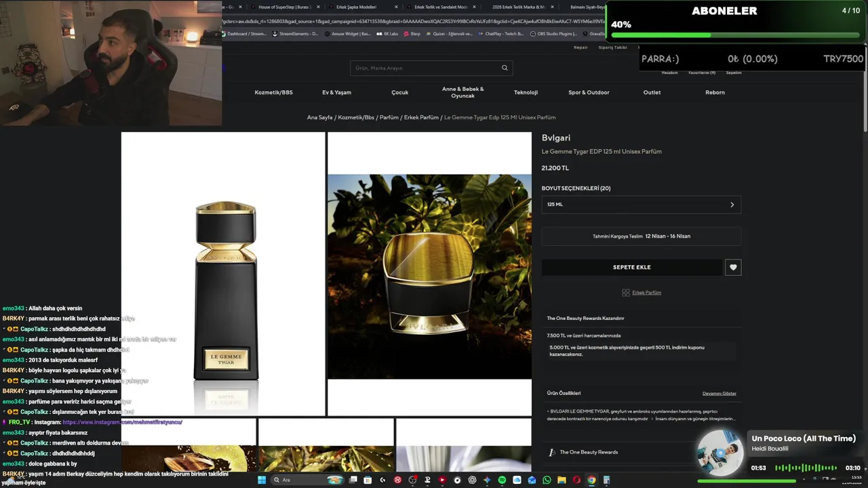Screen dimensions: 868x488
Task: Close the Erkek Şapka Modelleri tab
Action: click(396, 7)
